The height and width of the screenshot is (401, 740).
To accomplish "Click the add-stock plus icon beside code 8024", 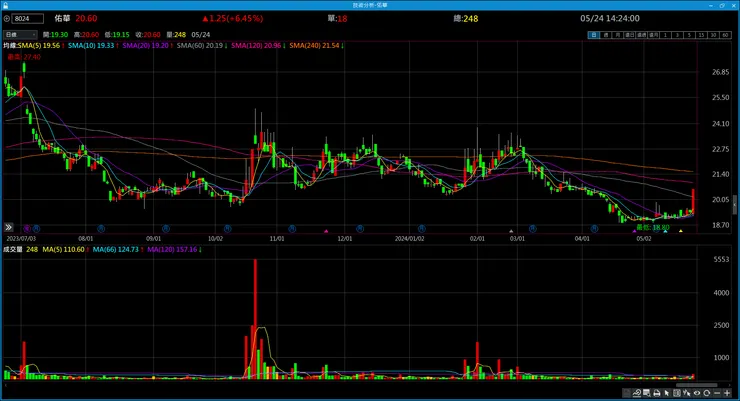I will [7, 19].
